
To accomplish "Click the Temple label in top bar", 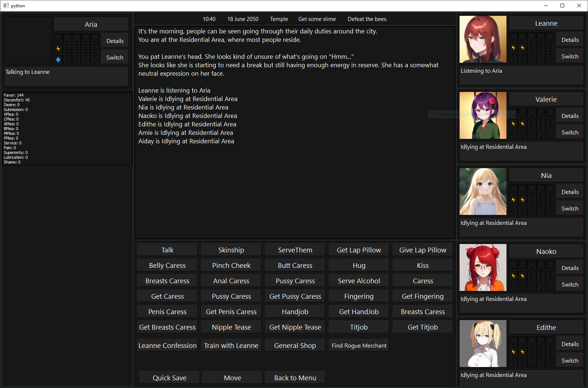I will [279, 19].
